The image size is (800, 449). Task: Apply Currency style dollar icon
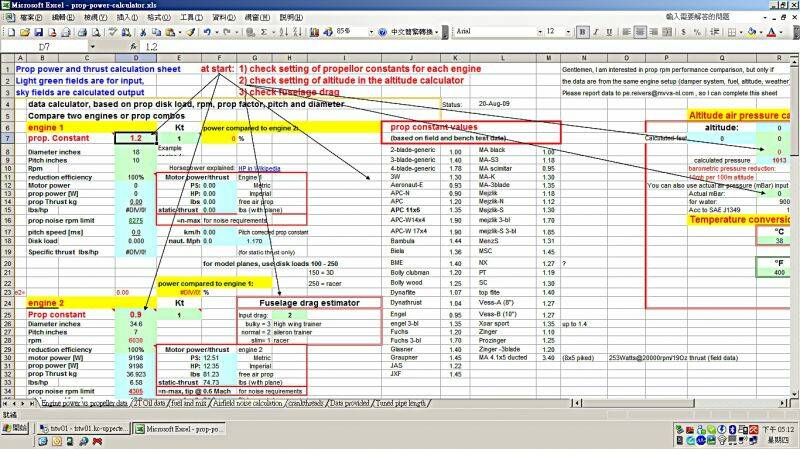pyautogui.click(x=684, y=32)
